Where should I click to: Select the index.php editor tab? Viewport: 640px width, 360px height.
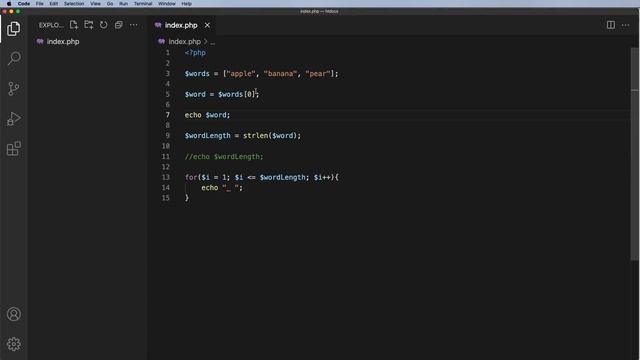pos(181,25)
